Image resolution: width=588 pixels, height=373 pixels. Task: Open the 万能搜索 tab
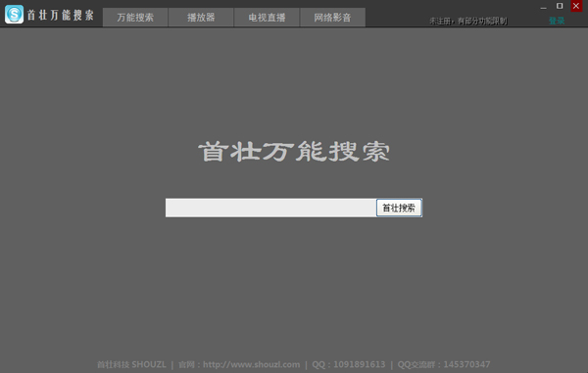[x=135, y=18]
